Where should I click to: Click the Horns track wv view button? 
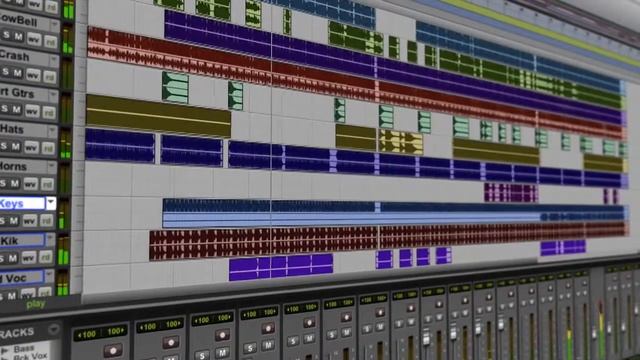(31, 184)
